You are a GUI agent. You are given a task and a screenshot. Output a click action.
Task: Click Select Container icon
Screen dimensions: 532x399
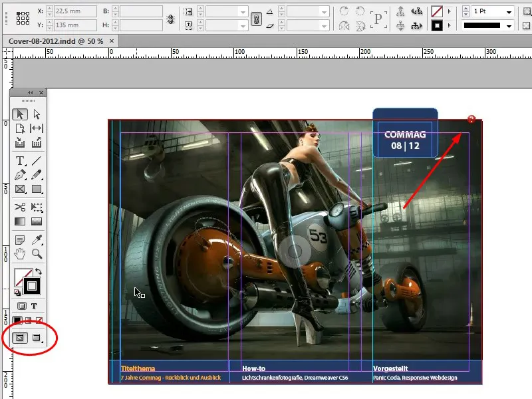[x=400, y=11]
